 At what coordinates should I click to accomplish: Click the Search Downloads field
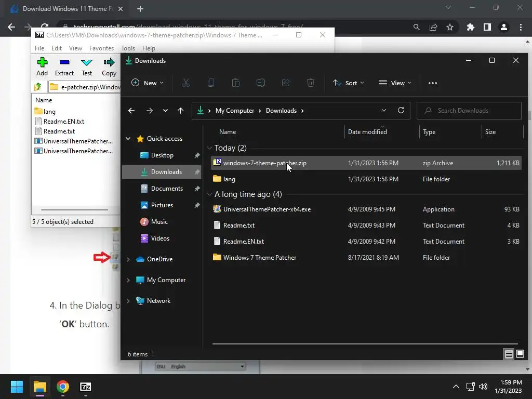coord(469,111)
